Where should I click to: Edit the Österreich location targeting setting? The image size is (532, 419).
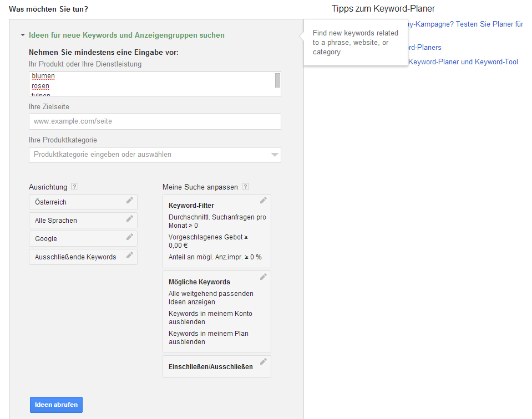[x=130, y=202]
